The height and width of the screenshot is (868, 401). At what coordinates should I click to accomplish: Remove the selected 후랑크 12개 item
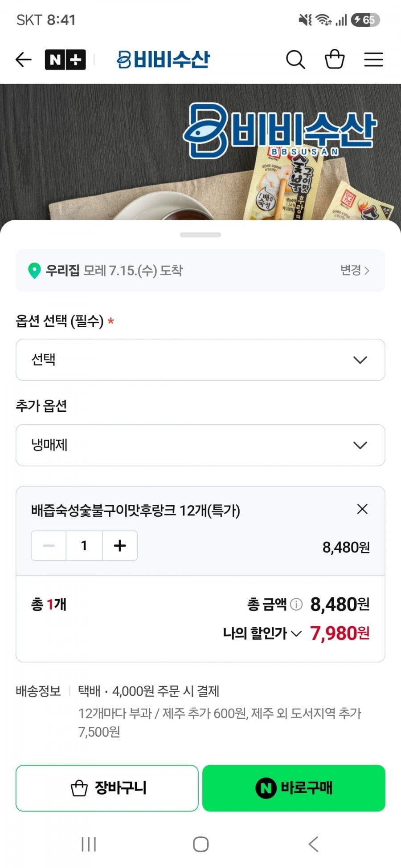[x=362, y=509]
